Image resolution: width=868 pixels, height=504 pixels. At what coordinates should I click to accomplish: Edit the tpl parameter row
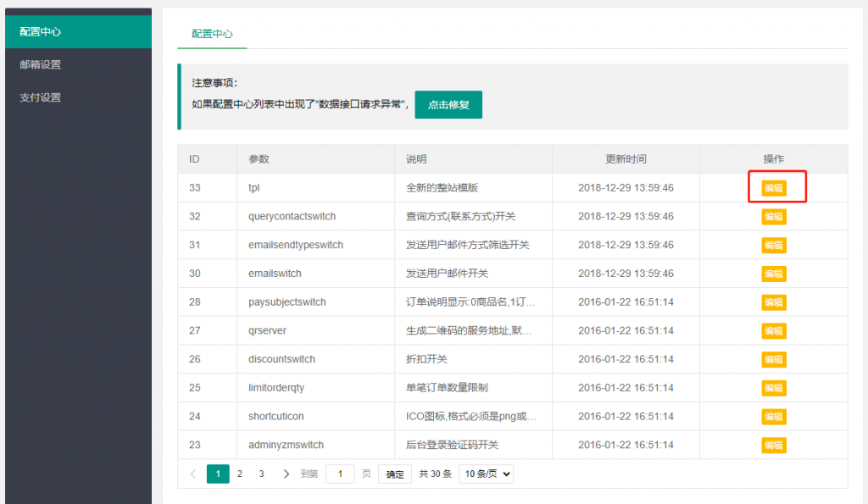click(x=773, y=188)
